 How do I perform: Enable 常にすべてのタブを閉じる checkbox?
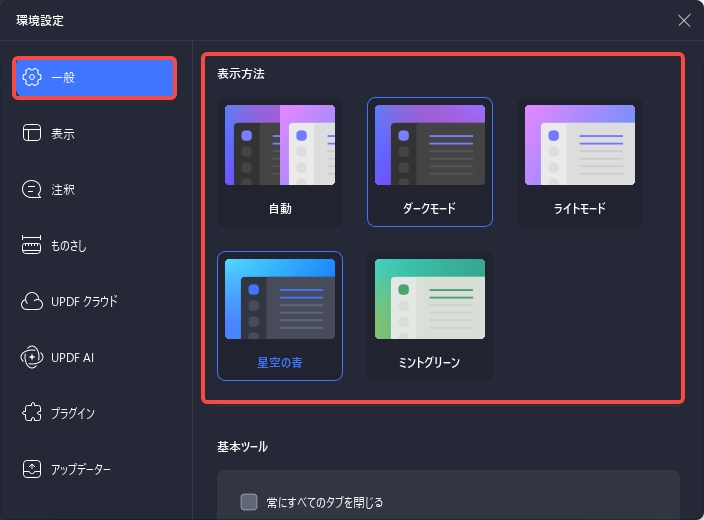(x=249, y=502)
